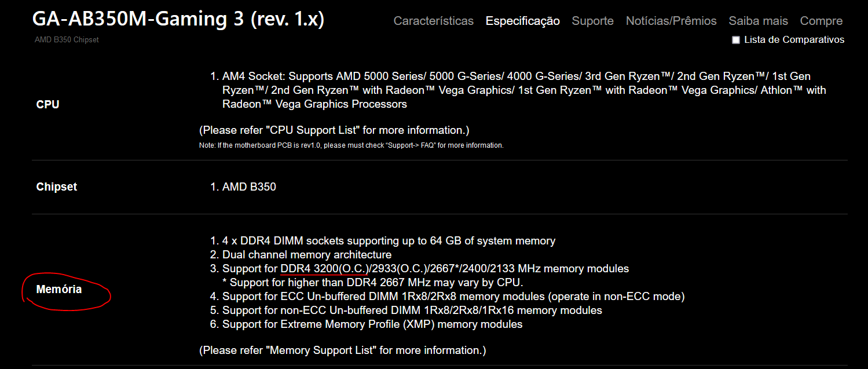The image size is (868, 369).
Task: Click the underlined DDR4 3200(O.C.) text
Action: tap(325, 269)
